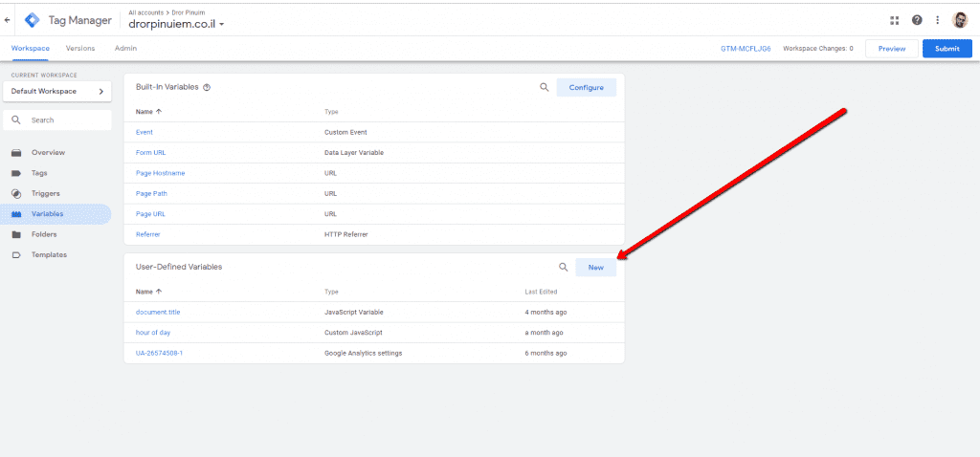Click the Overview sidebar icon
The width and height of the screenshot is (980, 457).
[17, 152]
